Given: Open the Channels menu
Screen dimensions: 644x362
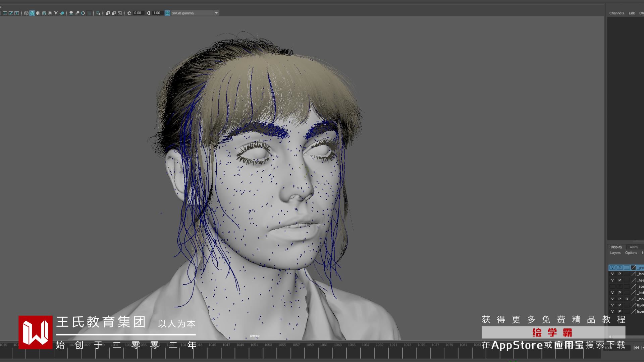Looking at the screenshot, I should (616, 13).
